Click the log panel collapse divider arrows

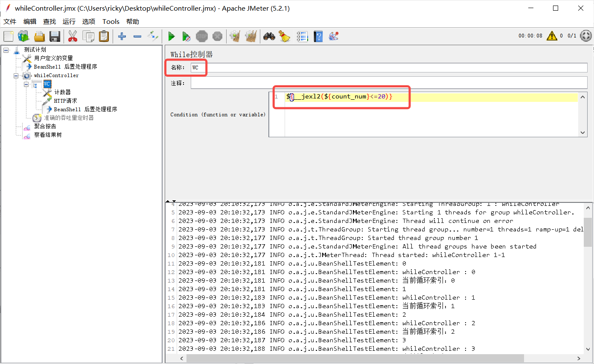171,201
